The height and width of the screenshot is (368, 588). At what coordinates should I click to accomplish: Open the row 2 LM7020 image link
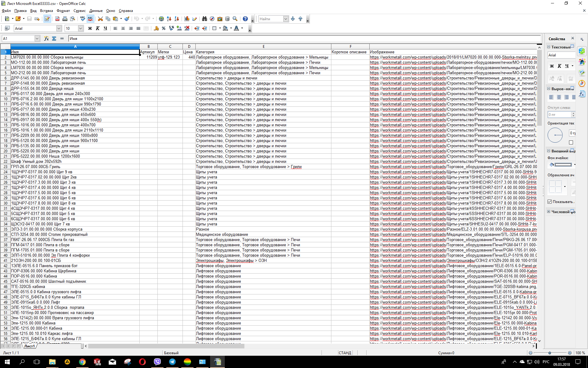point(453,57)
